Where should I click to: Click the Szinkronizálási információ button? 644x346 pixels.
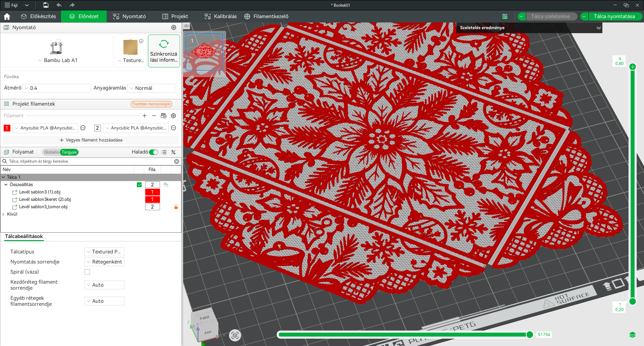tap(164, 51)
